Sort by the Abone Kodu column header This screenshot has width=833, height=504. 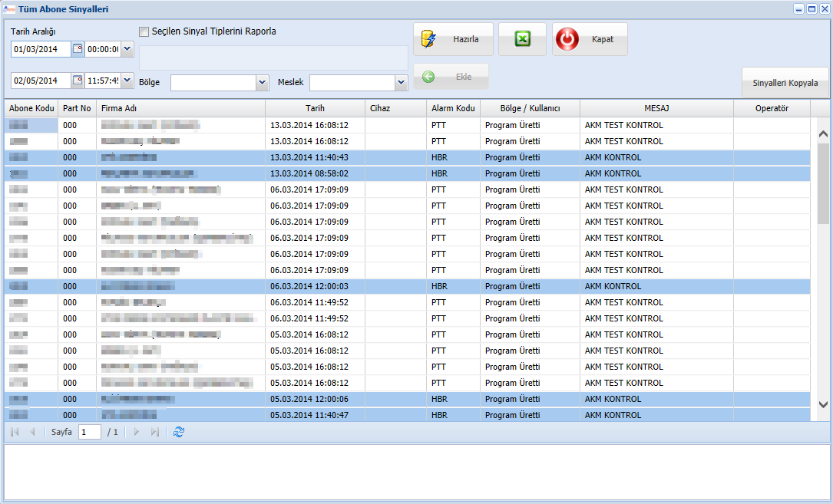pos(31,108)
